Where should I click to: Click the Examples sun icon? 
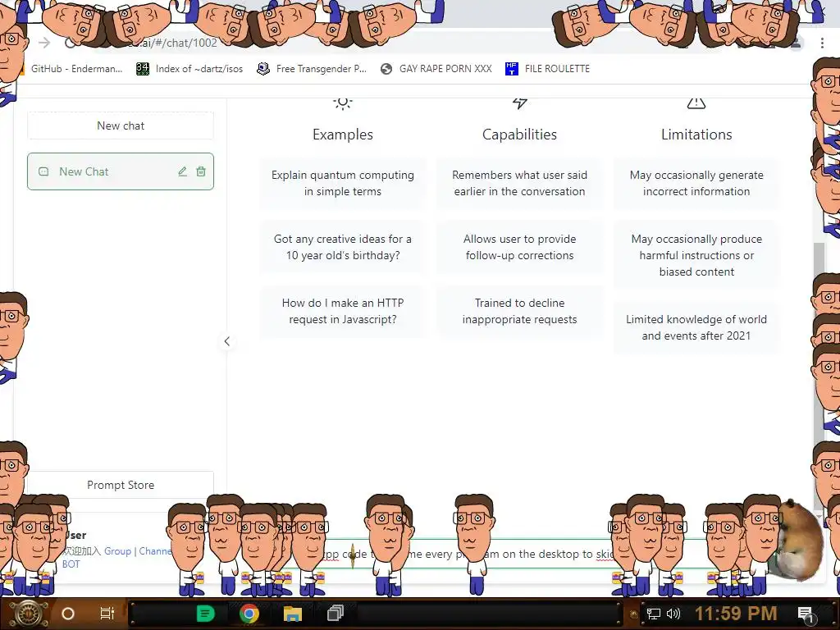[343, 103]
